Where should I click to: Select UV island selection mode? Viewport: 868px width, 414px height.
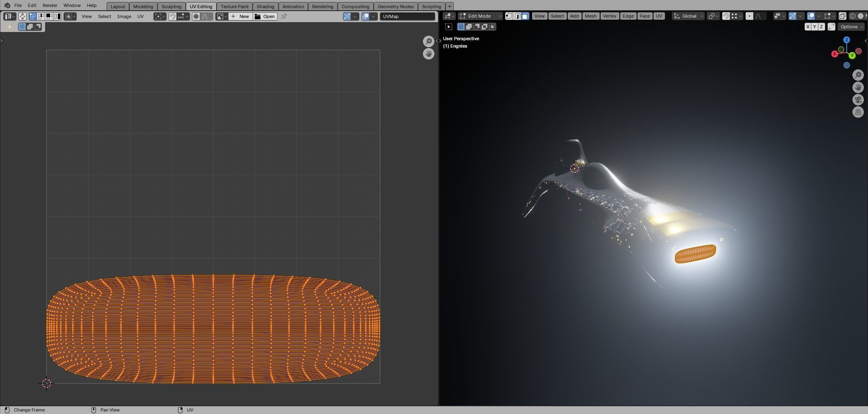57,16
